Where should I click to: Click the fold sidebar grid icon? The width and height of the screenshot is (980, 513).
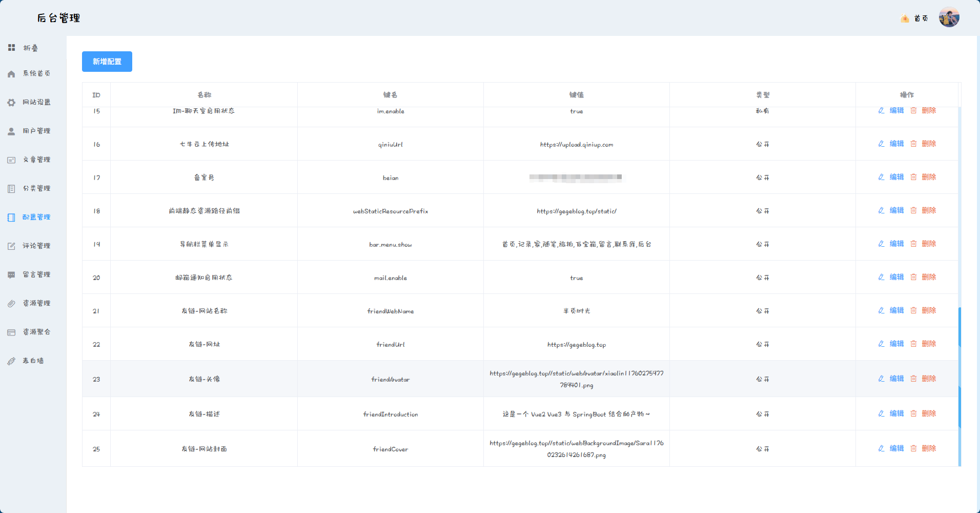click(11, 48)
